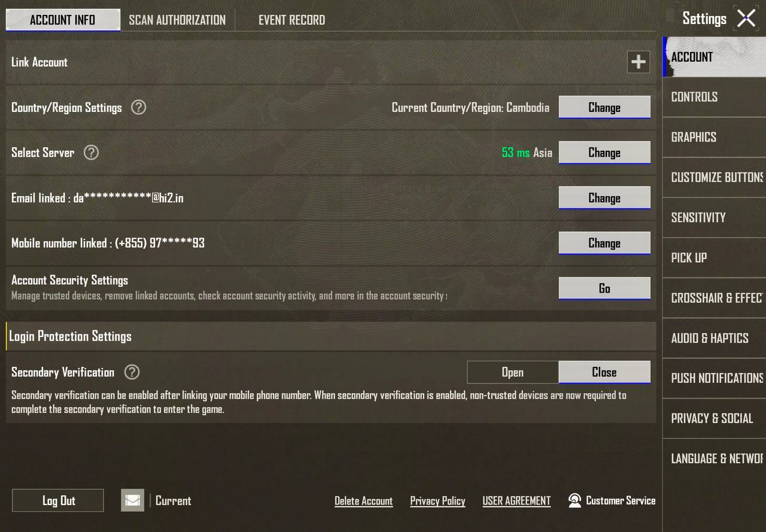Go to Account Security Settings
766x532 pixels.
(x=604, y=288)
